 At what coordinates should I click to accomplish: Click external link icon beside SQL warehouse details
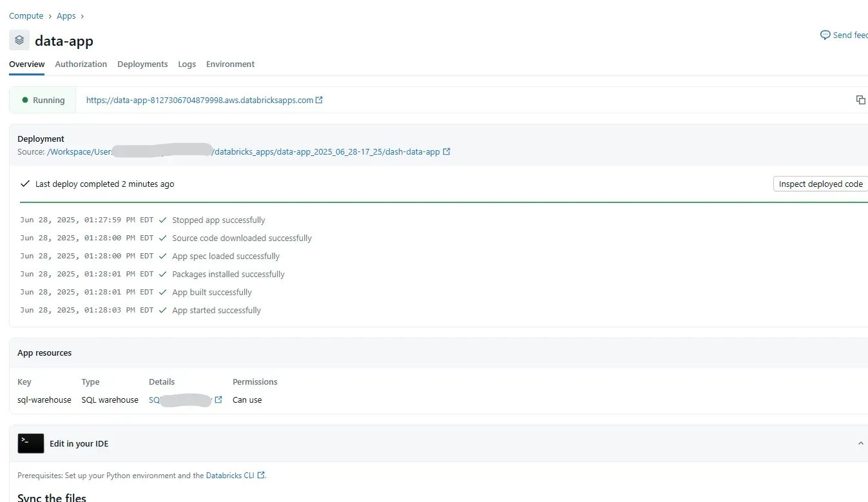[x=218, y=400]
